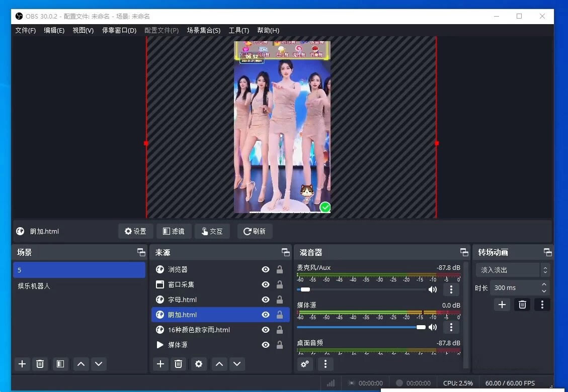Select the 字母.html source row
Viewport: 568px width, 392px height.
pyautogui.click(x=220, y=300)
